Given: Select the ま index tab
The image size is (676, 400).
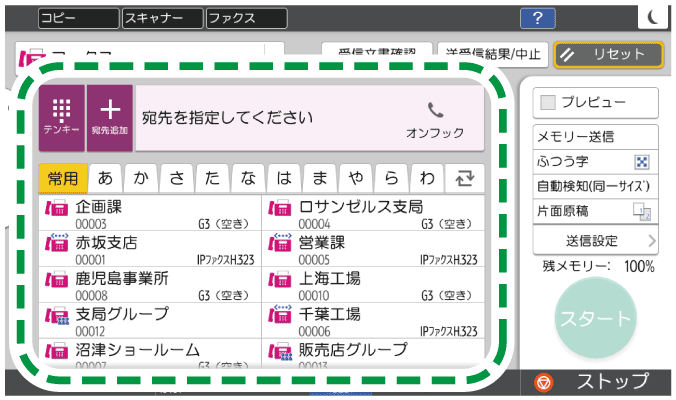Looking at the screenshot, I should click(320, 178).
